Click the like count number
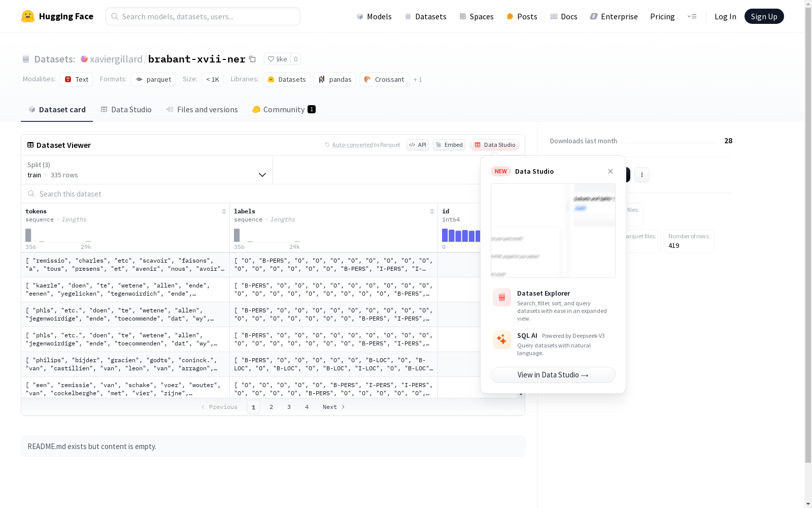Viewport: 812px width, 508px height. click(296, 59)
